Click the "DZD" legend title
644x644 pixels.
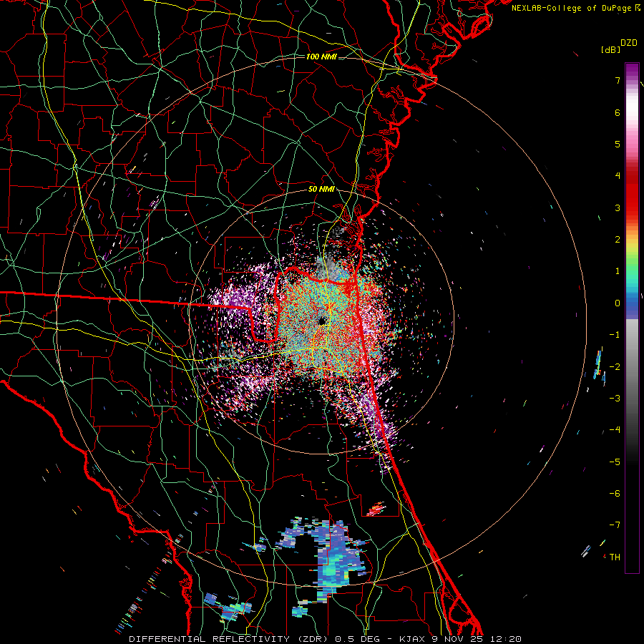pos(629,43)
